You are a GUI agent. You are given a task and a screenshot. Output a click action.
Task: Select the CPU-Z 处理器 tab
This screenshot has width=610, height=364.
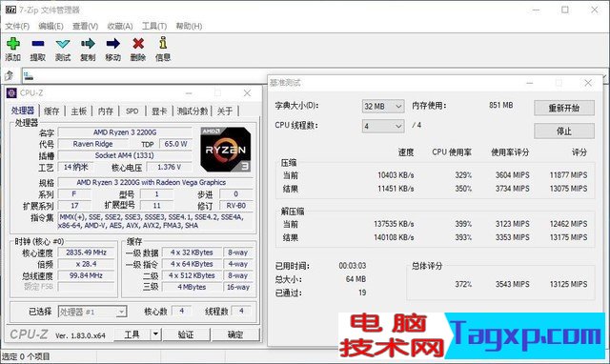click(23, 111)
